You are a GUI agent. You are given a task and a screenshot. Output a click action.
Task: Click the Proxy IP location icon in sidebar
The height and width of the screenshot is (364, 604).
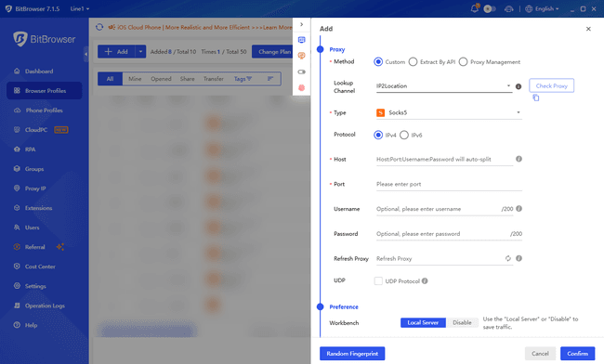[17, 188]
